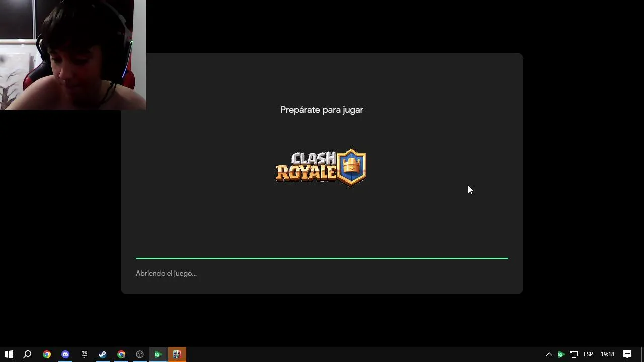Click the 'Prepárate para jugar' heading
Viewport: 644px width, 362px height.
pos(322,110)
